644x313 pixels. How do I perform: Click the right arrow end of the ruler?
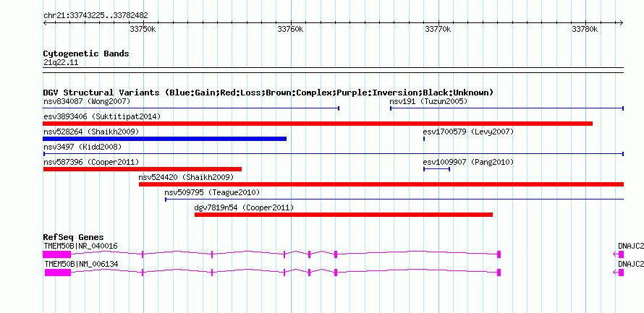click(x=621, y=22)
